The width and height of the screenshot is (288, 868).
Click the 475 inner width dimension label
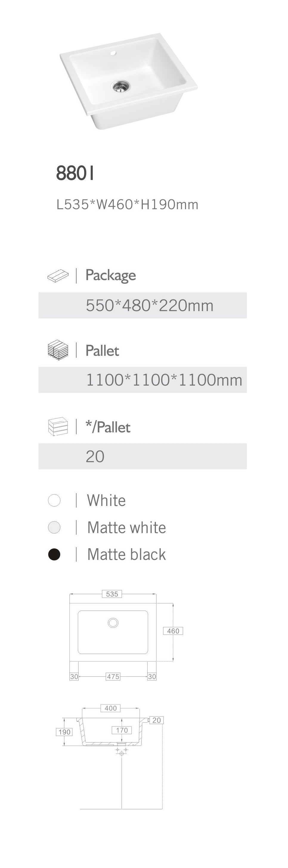click(x=113, y=676)
